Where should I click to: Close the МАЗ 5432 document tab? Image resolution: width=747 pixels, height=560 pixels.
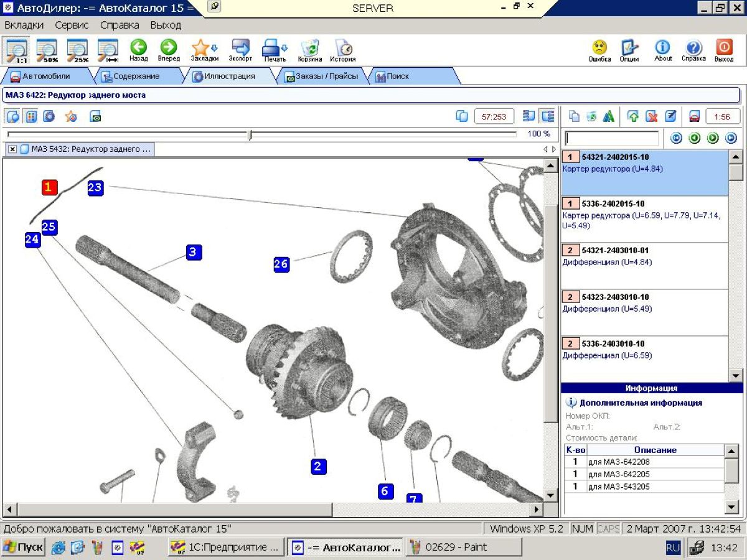12,149
